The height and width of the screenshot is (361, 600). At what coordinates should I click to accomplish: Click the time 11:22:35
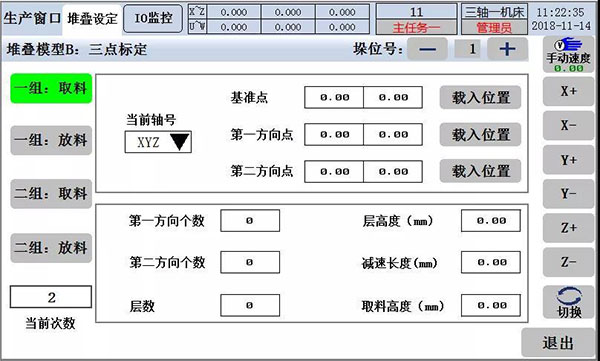click(x=561, y=12)
